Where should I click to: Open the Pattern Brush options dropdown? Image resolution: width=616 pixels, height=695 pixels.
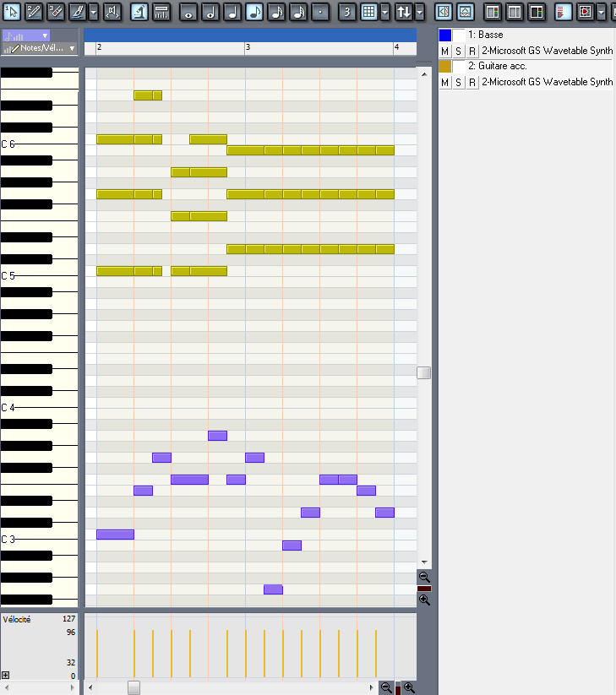pyautogui.click(x=93, y=13)
